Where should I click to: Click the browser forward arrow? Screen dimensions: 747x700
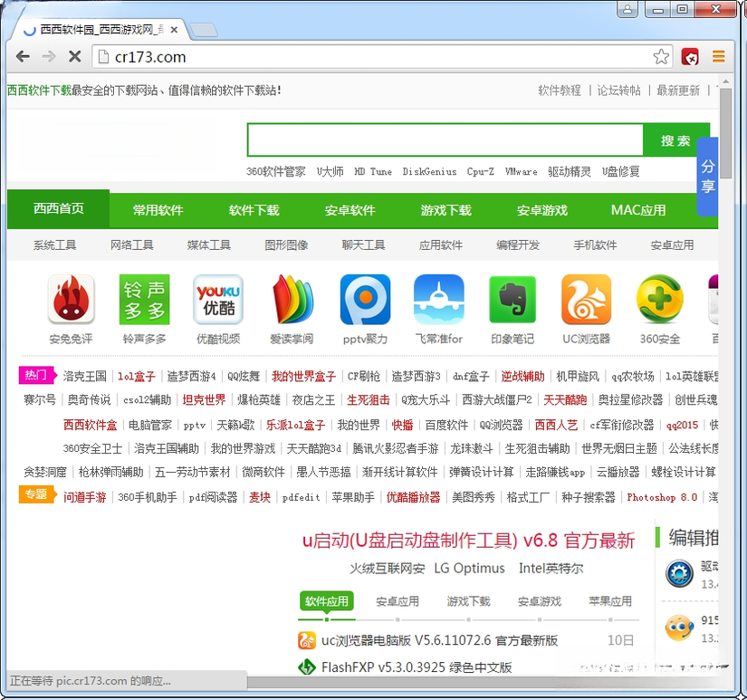tap(49, 57)
